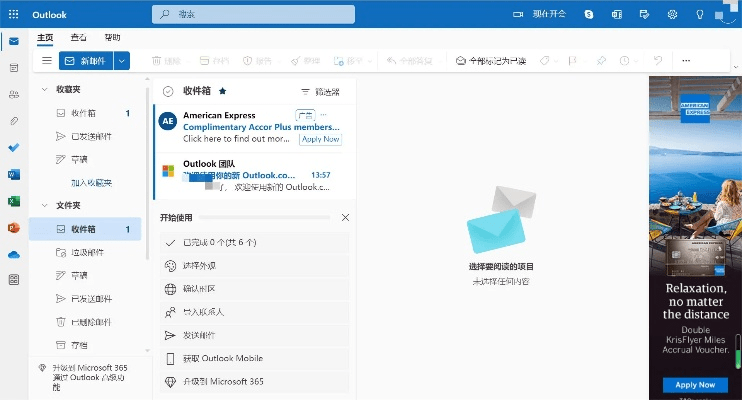Image resolution: width=742 pixels, height=400 pixels.
Task: Open Calendar from the left rail
Action: [x=14, y=68]
